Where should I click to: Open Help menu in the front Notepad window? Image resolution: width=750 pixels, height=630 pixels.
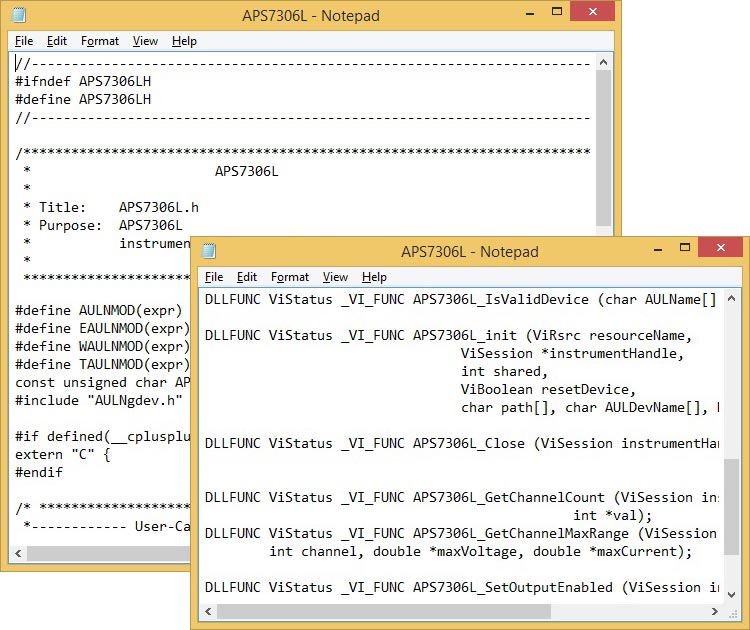coord(374,277)
